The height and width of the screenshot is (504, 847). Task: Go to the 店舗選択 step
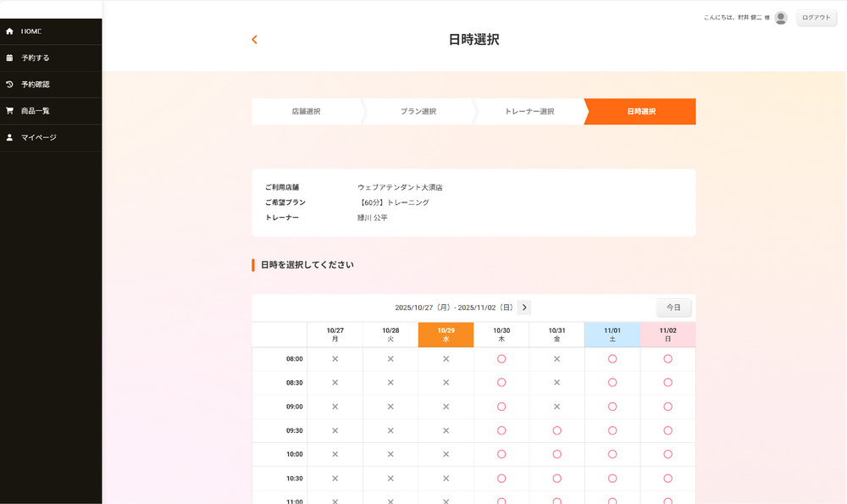tap(306, 112)
